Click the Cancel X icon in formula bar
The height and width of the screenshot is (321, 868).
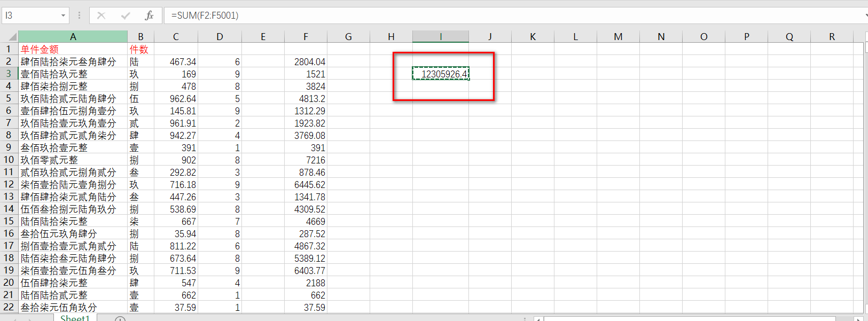[101, 15]
